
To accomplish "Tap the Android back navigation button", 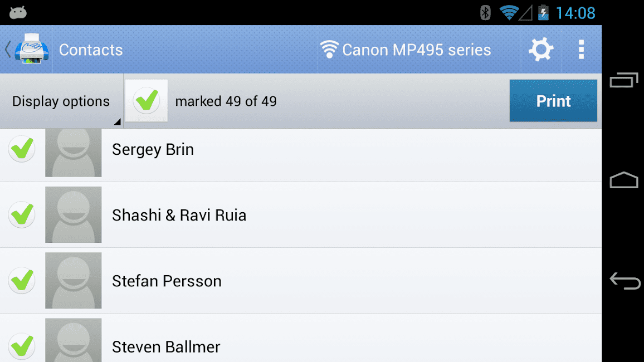I will tap(625, 281).
